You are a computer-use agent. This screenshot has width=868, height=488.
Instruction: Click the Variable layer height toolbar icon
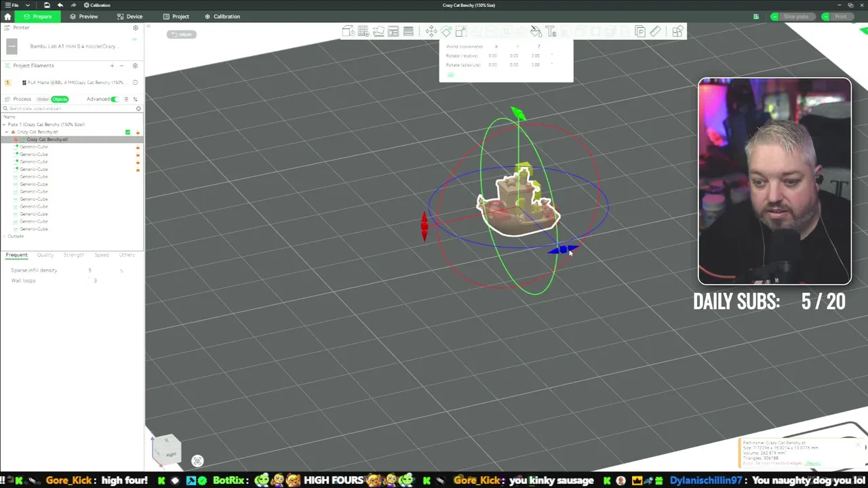408,31
